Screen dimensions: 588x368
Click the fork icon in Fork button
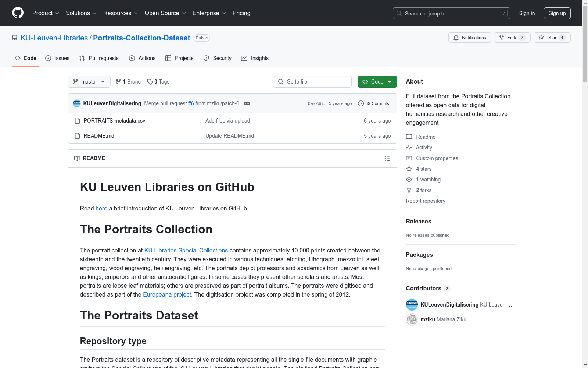pos(502,38)
